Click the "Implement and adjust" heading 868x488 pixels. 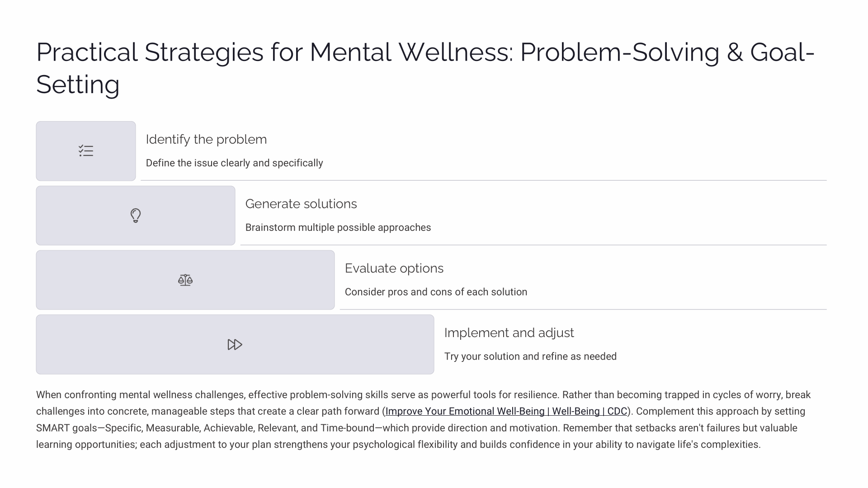pos(509,333)
